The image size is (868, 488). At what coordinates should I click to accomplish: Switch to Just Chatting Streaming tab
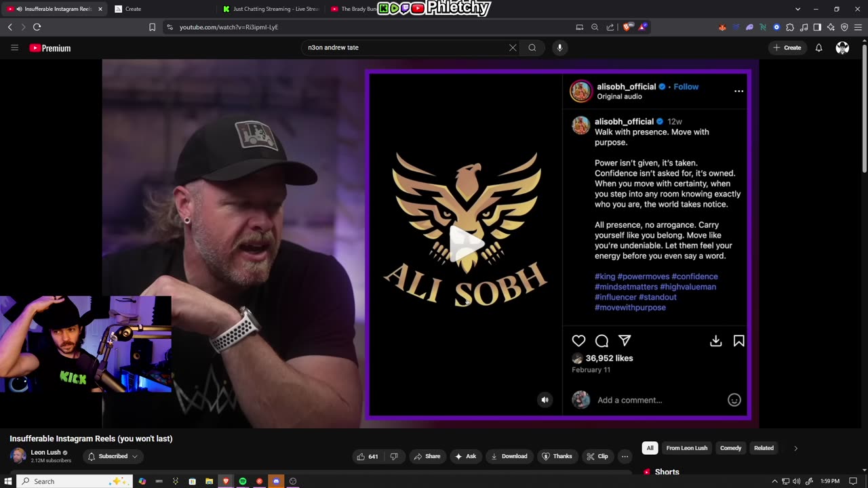point(270,9)
